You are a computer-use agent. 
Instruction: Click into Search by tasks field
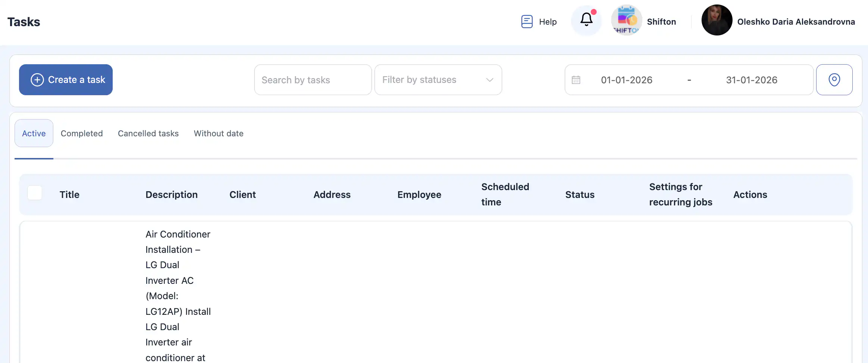pyautogui.click(x=313, y=80)
